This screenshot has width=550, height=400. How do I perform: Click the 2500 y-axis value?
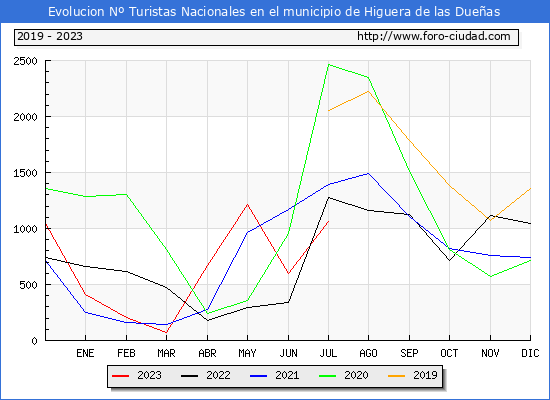25,61
